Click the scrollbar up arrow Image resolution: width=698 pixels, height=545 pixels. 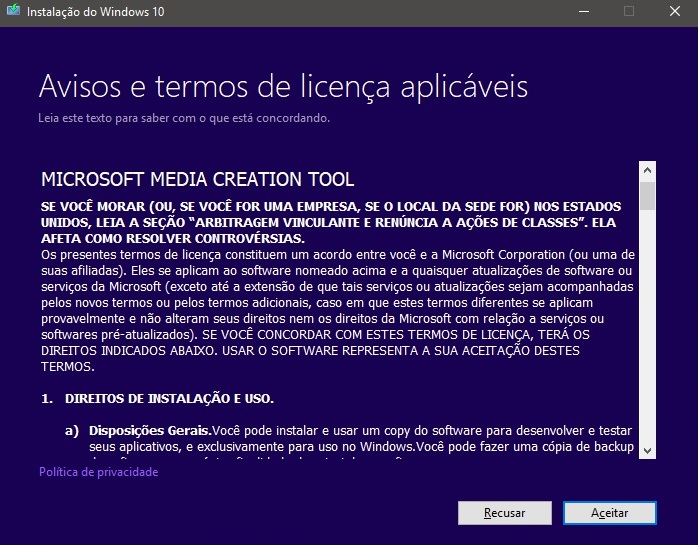pyautogui.click(x=647, y=170)
